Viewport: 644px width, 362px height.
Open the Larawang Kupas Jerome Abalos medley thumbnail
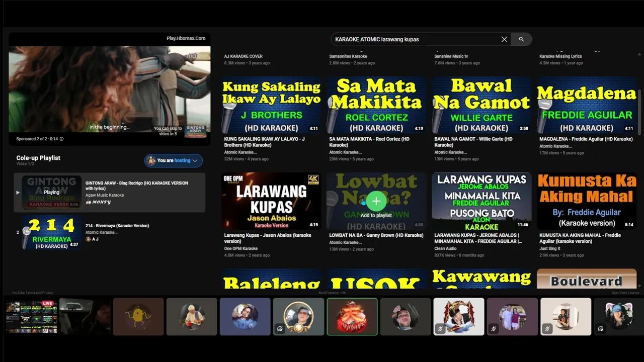[x=481, y=201]
